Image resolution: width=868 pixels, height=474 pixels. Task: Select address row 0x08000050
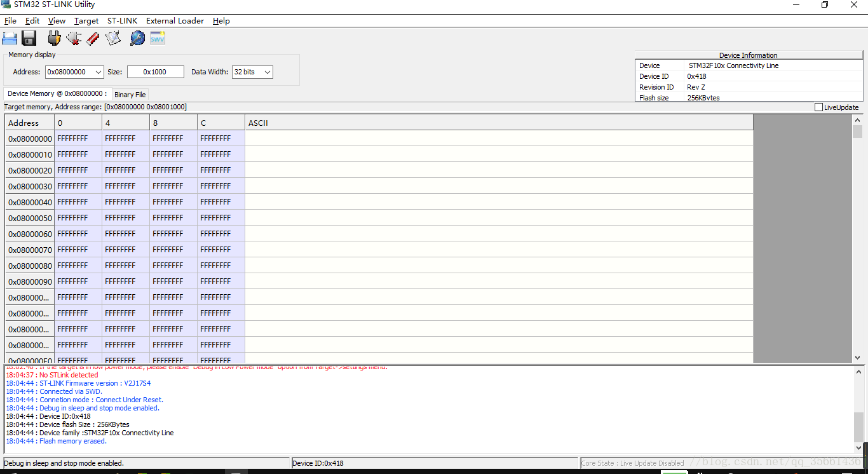pos(30,218)
